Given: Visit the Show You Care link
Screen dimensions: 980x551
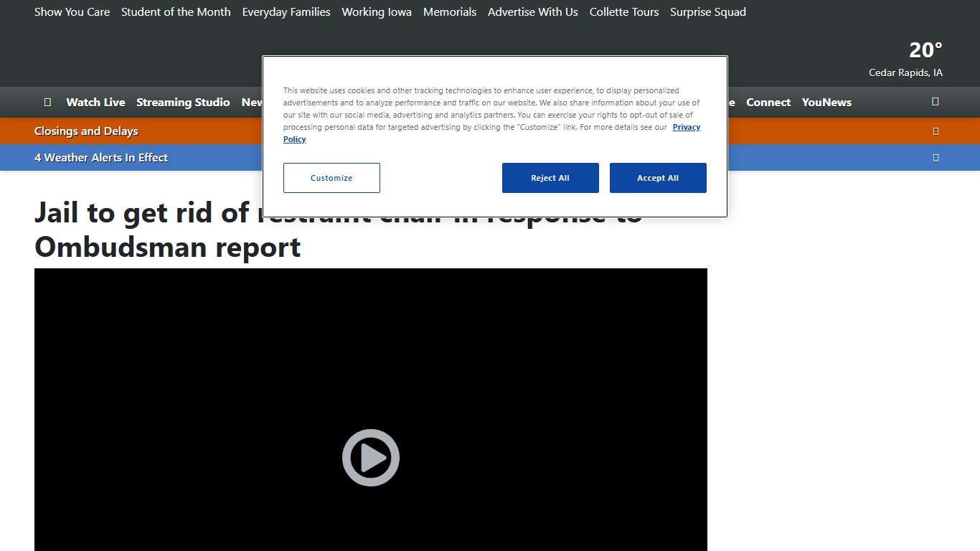Looking at the screenshot, I should point(72,12).
